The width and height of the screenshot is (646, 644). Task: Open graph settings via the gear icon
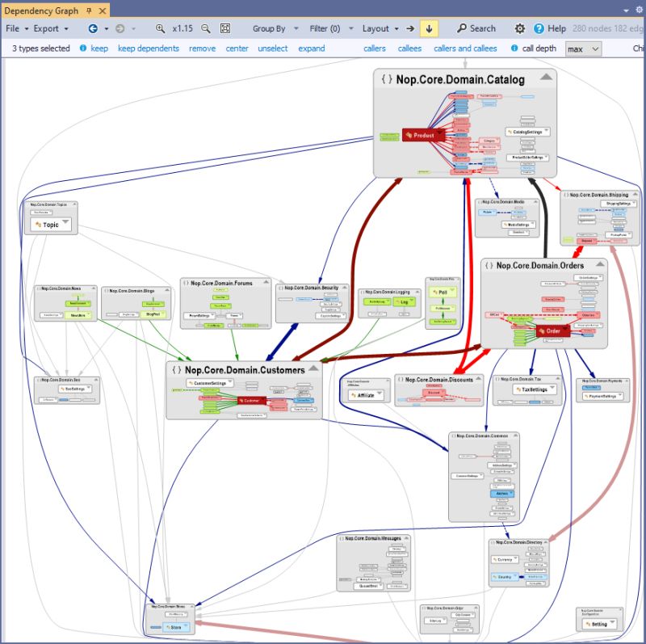tap(520, 27)
